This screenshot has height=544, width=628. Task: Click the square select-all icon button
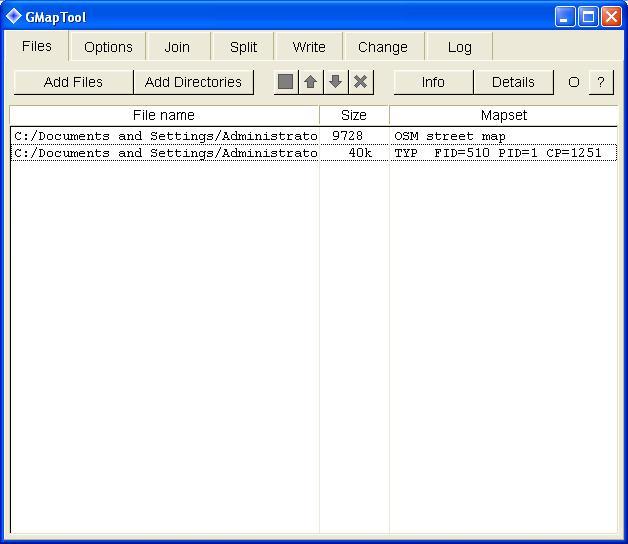(286, 82)
